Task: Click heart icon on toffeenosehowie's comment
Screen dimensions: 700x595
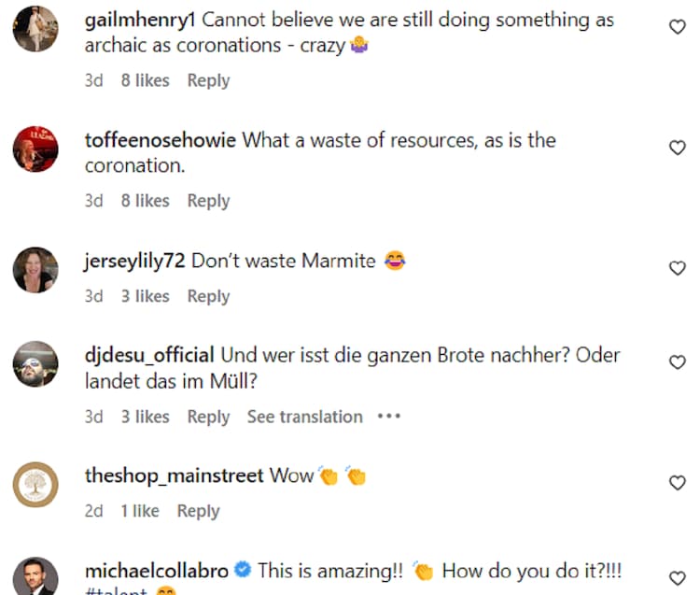Action: point(678,148)
